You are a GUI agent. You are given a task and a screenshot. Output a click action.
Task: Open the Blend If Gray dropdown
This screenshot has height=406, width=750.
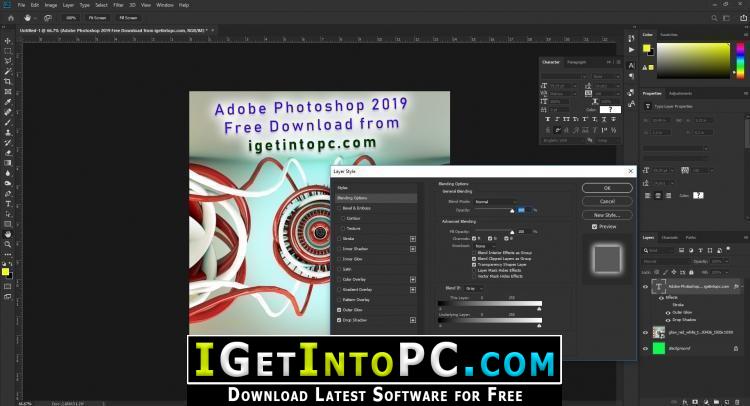click(x=473, y=288)
